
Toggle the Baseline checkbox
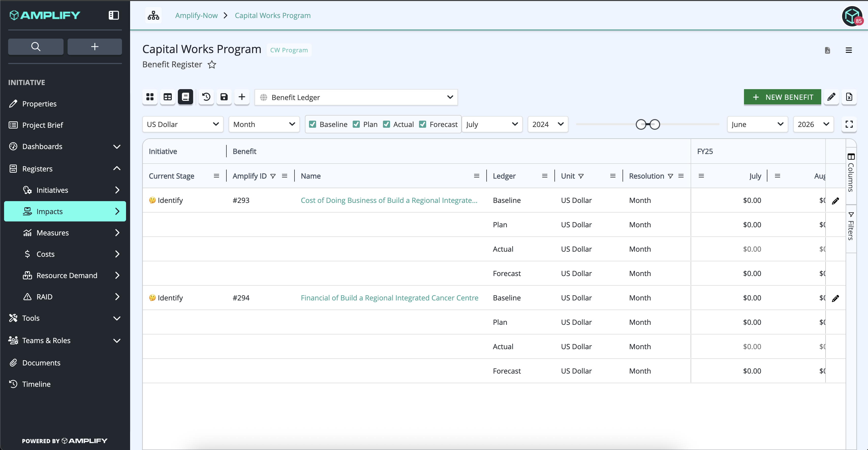coord(313,124)
